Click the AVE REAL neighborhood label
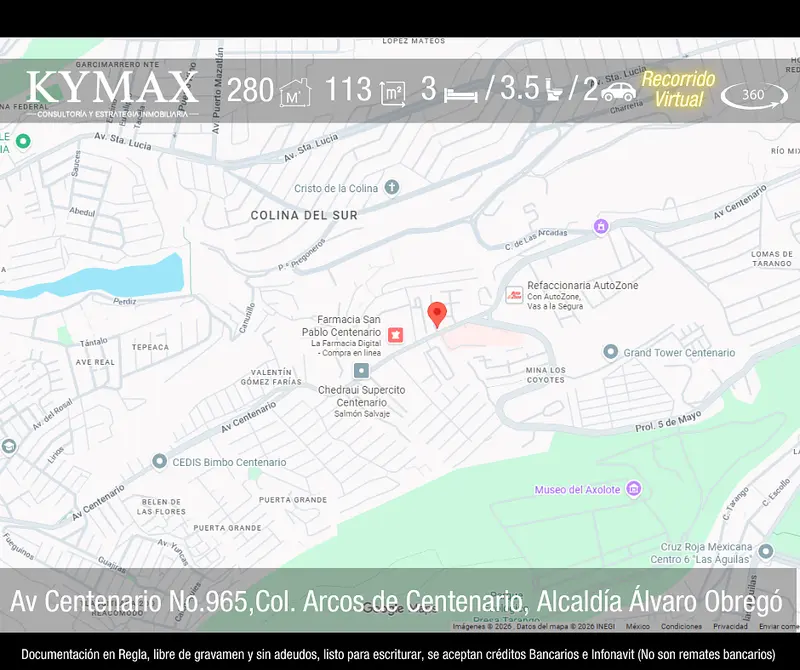 pos(95,362)
